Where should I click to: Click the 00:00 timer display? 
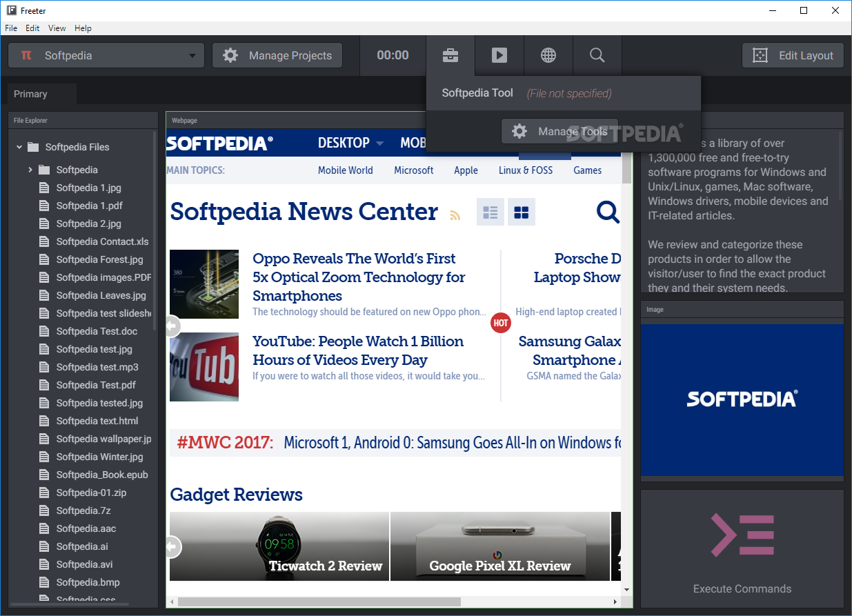click(x=393, y=56)
